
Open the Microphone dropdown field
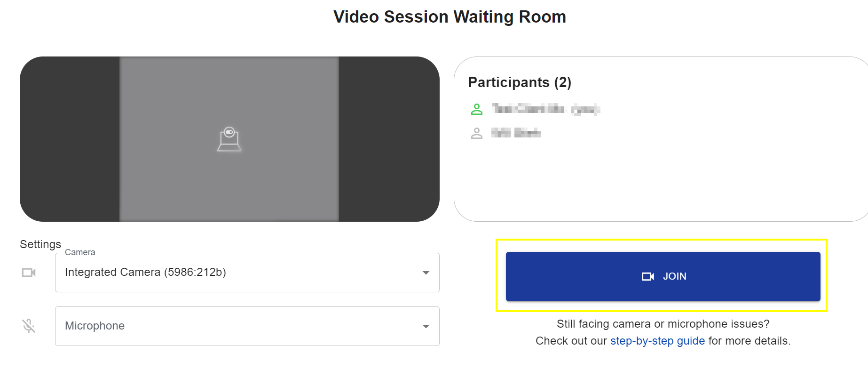tap(247, 326)
